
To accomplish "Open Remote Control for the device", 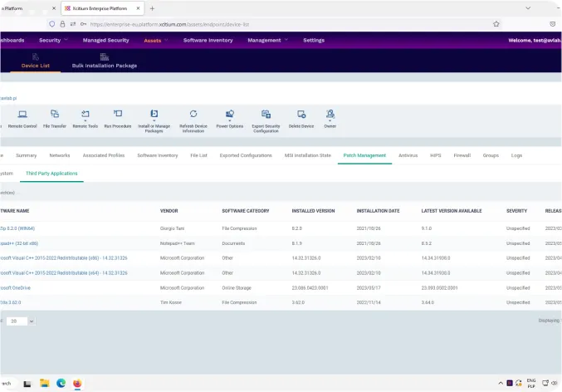I will coord(22,119).
